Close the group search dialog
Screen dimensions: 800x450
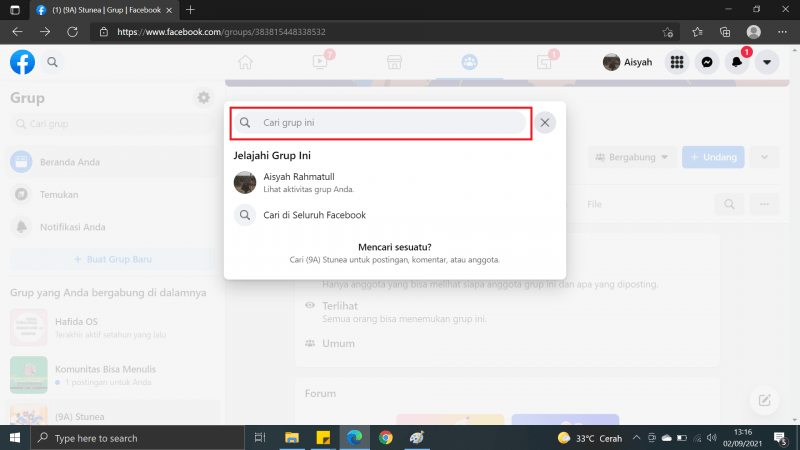pos(545,122)
